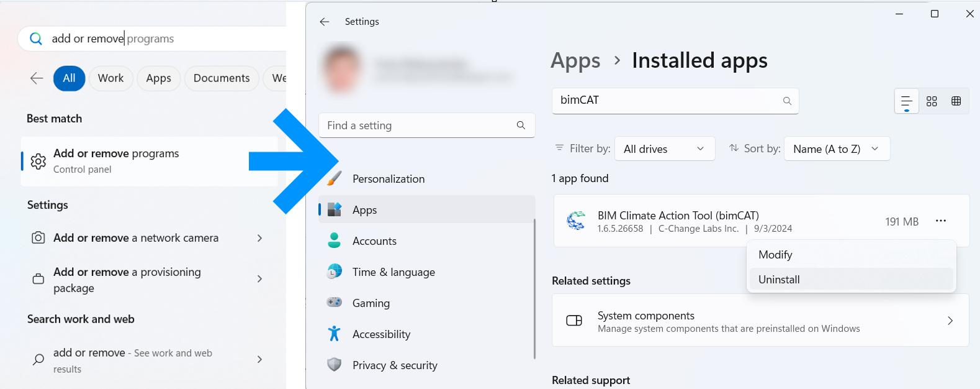Viewport: 980px width, 389px height.
Task: Click the search icon in bimCAT field
Action: click(787, 101)
